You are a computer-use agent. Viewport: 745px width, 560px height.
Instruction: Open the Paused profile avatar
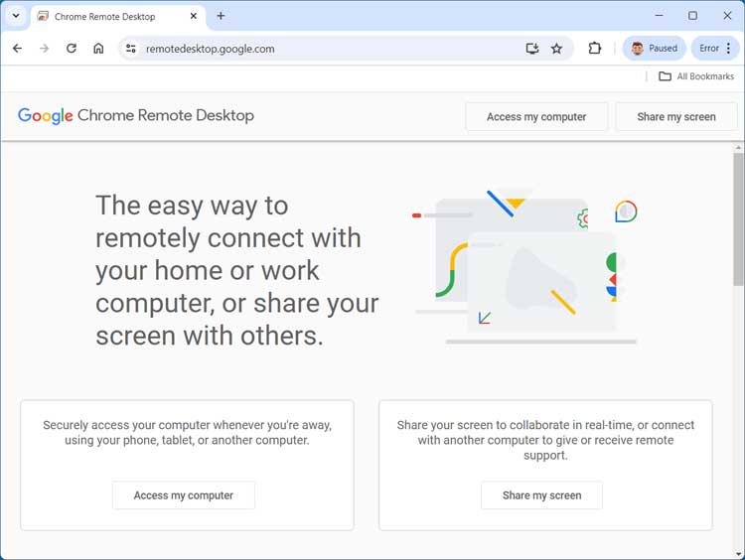click(x=655, y=49)
